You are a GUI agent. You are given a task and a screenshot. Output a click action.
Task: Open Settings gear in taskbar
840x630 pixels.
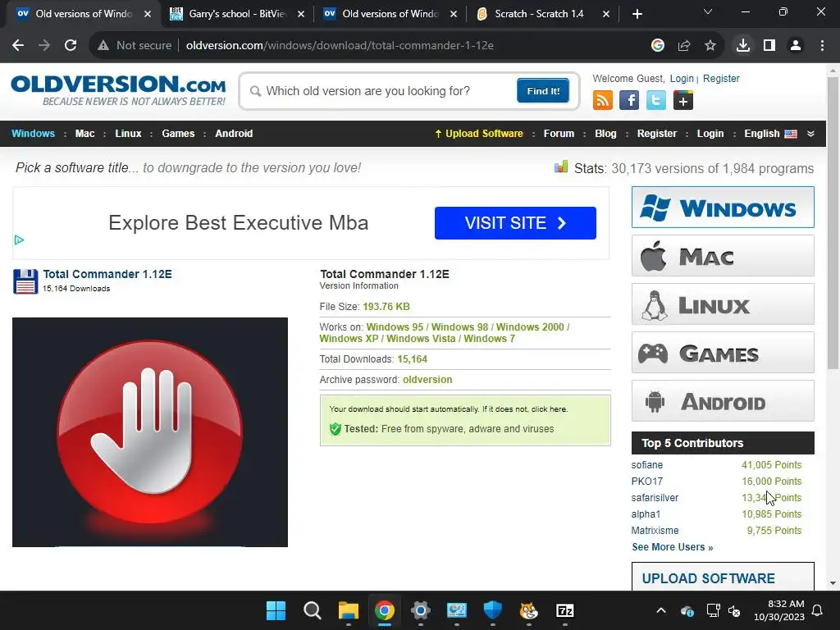421,610
